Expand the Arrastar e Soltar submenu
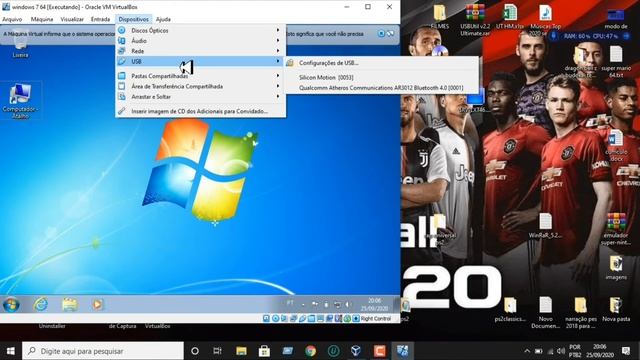 [200, 97]
